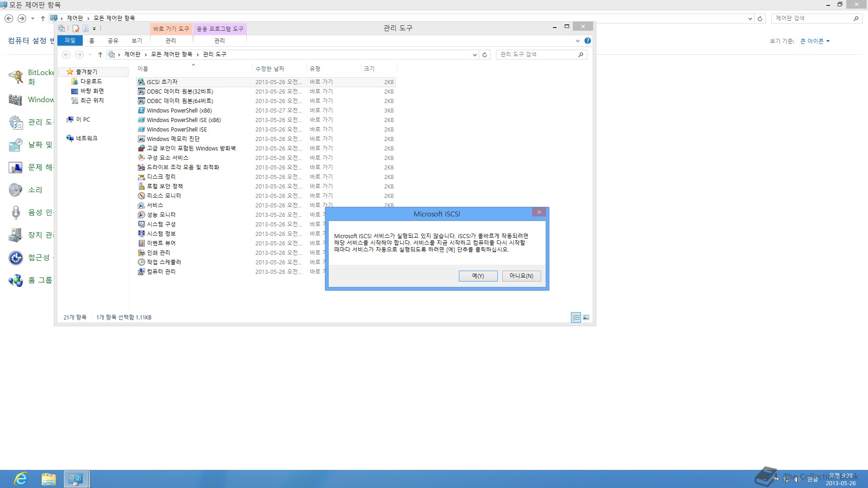This screenshot has height=488, width=868.
Task: Sort by the 크기 column header
Action: (378, 69)
